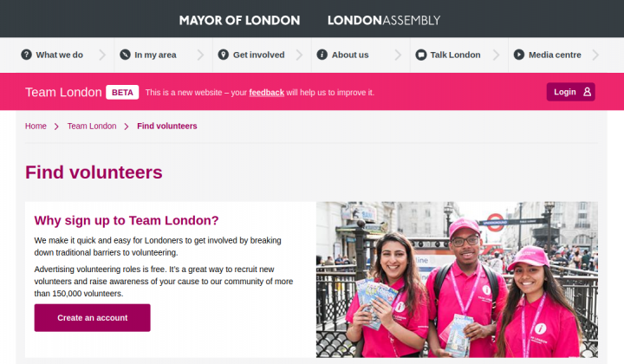Image resolution: width=624 pixels, height=364 pixels.
Task: Click the Create an account button
Action: click(x=93, y=318)
